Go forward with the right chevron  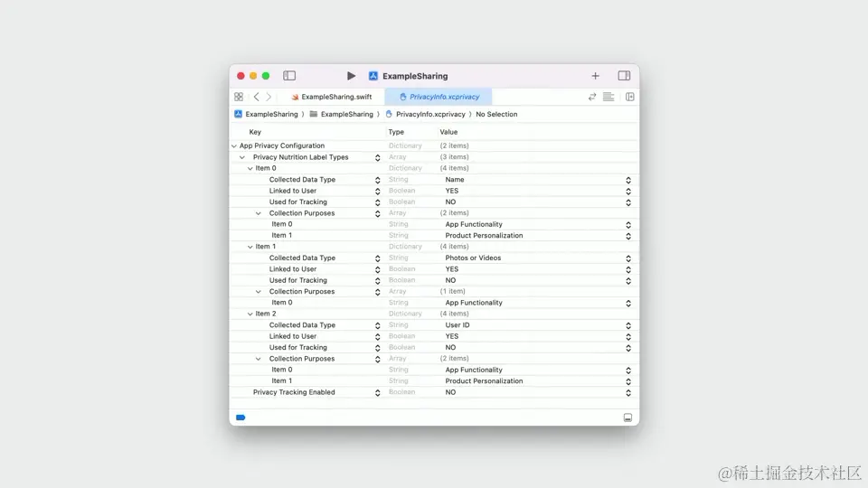click(x=269, y=97)
